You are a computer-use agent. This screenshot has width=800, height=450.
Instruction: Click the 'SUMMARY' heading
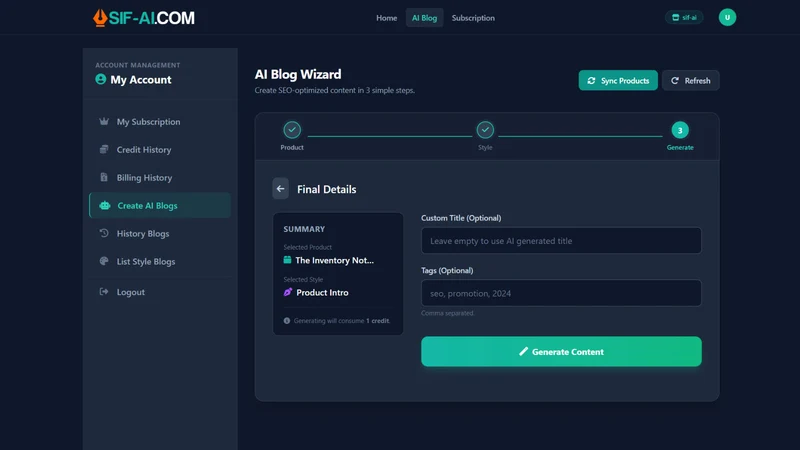304,229
